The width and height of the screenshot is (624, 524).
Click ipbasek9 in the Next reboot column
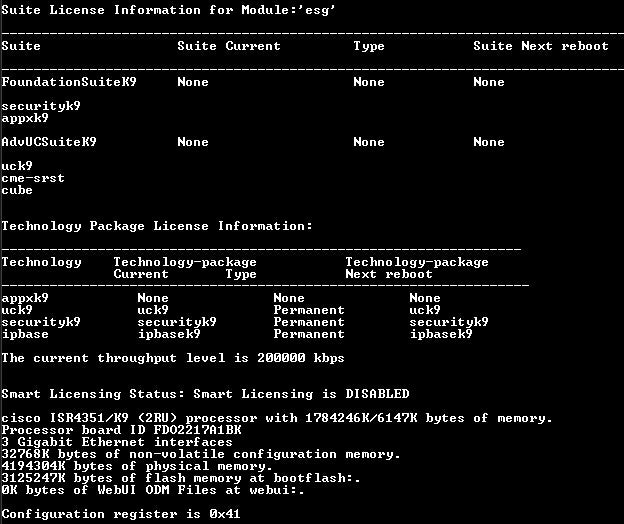coord(441,334)
